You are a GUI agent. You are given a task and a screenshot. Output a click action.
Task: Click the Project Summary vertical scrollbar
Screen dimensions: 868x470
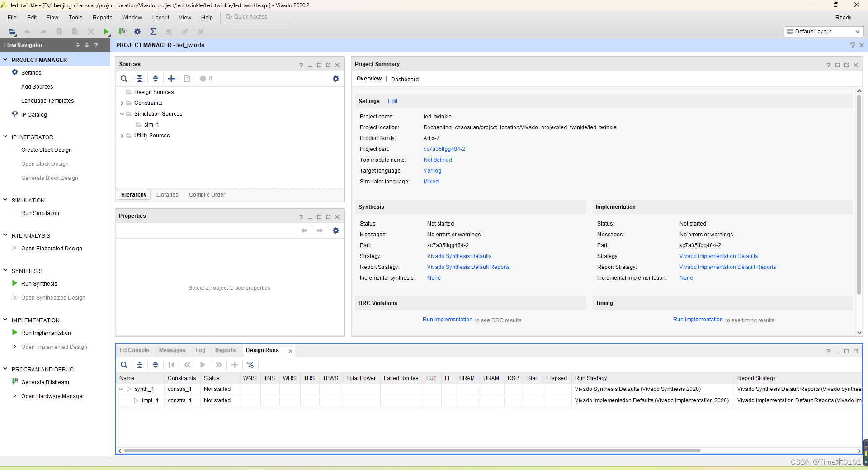(859, 195)
